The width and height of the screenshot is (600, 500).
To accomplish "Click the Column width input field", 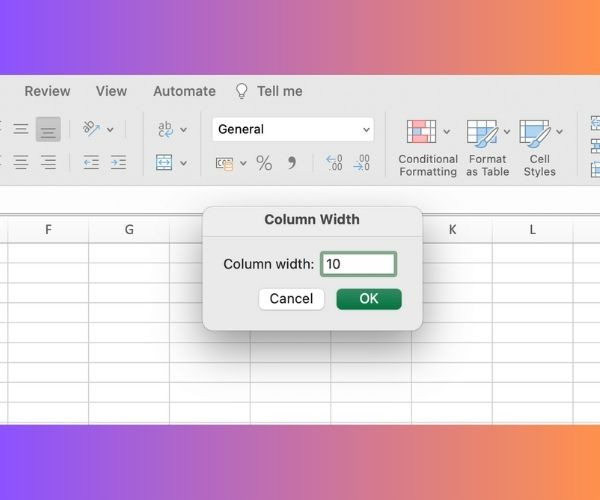I will pos(359,264).
